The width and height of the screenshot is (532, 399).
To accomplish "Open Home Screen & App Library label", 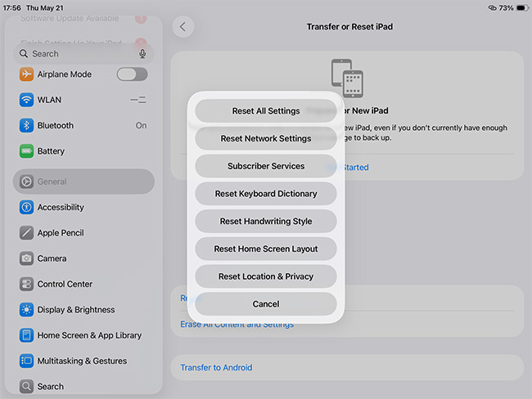I will click(x=89, y=335).
